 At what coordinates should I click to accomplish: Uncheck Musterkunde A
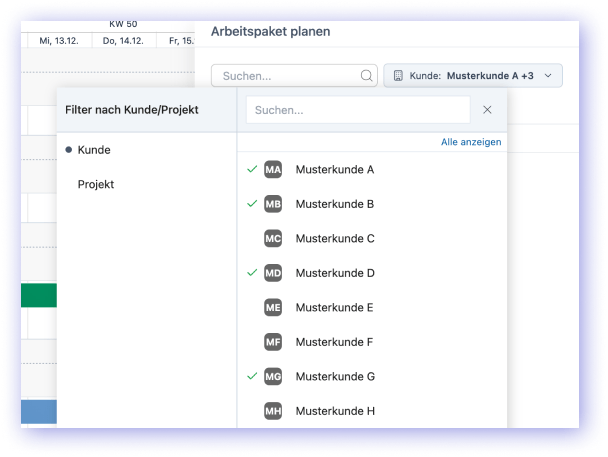point(372,170)
